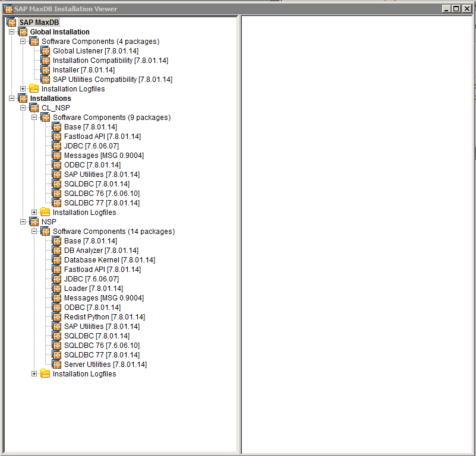
Task: Select SAP Utilities Compatibility [7.8.01.14] entry
Action: tap(113, 80)
